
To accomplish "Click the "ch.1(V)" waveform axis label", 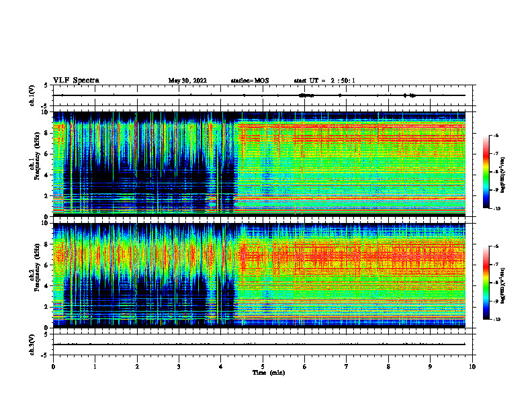I will point(32,95).
